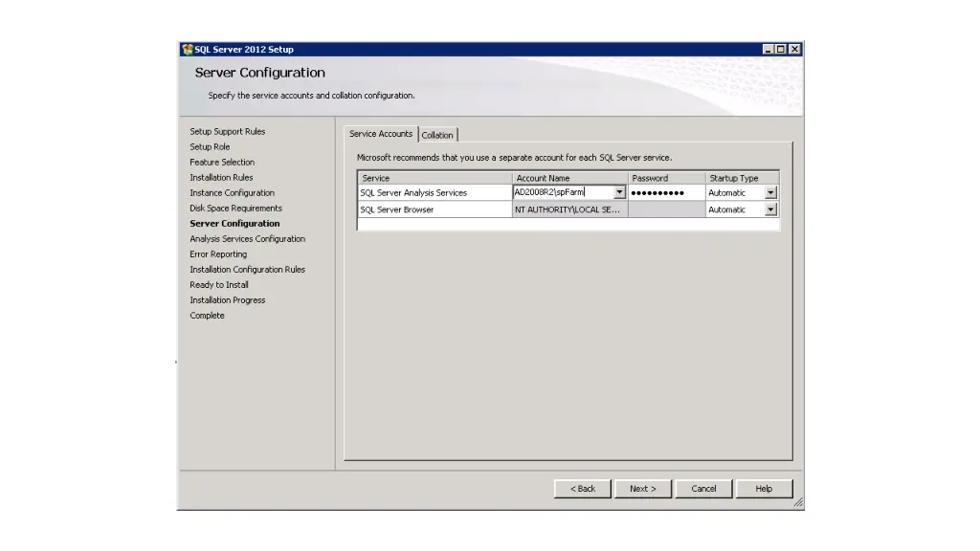Focus the AD2008R2\spFarm account name field
The width and height of the screenshot is (980, 551).
tap(562, 192)
